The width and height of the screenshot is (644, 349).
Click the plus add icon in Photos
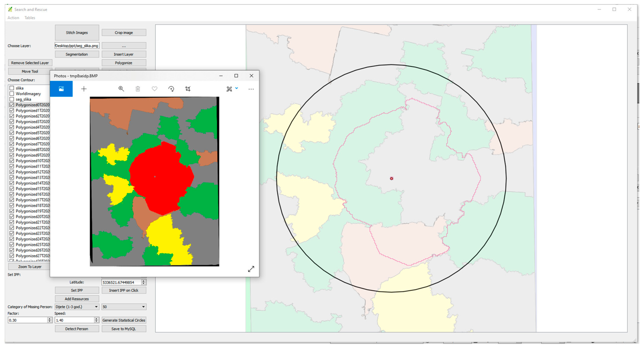pyautogui.click(x=84, y=89)
